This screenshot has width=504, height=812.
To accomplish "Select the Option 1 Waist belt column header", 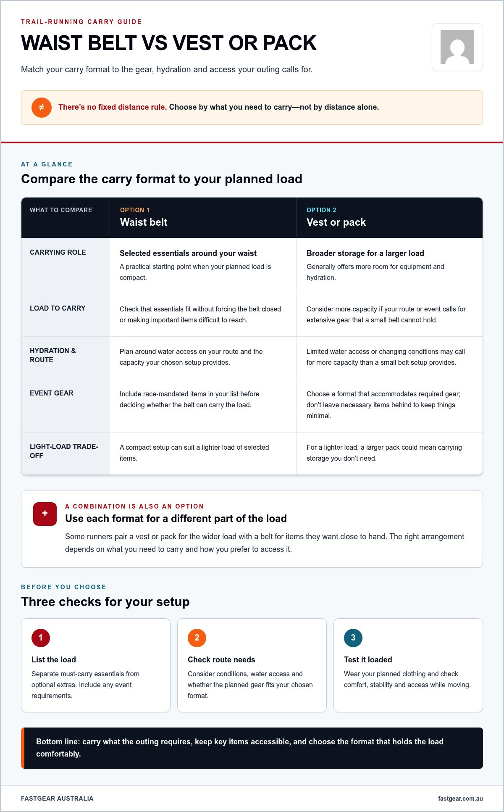I will [203, 218].
